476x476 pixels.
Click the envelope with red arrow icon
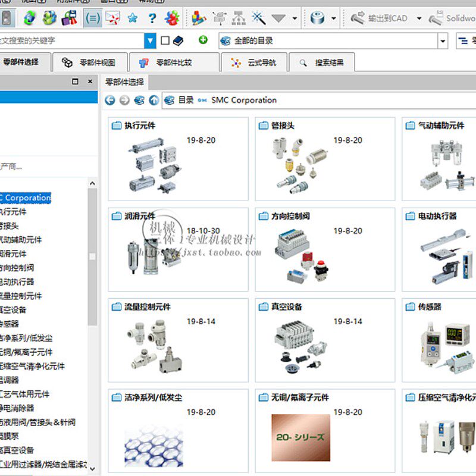point(112,18)
